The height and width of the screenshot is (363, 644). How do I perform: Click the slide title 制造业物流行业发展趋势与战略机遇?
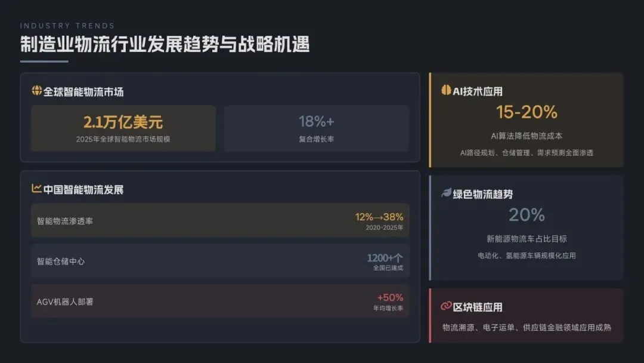pyautogui.click(x=165, y=44)
